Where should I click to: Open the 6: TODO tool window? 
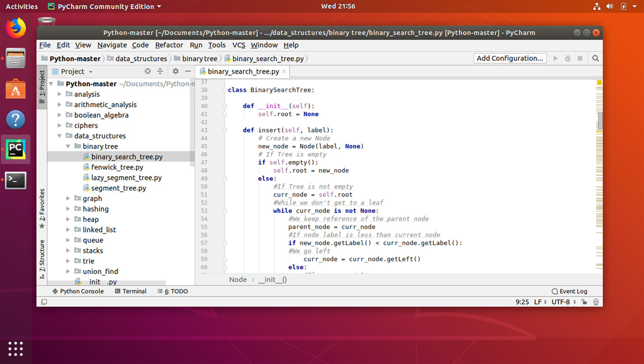pyautogui.click(x=173, y=291)
